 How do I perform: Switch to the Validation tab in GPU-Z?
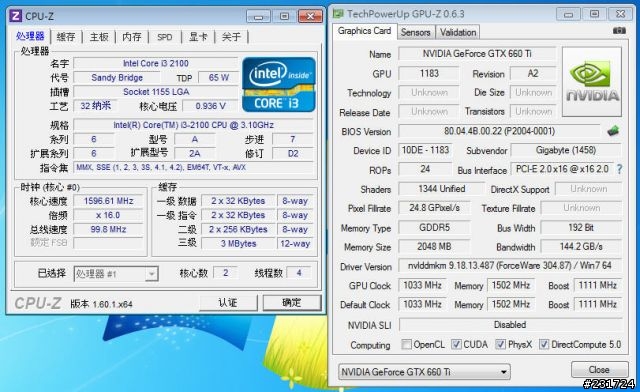coord(458,32)
